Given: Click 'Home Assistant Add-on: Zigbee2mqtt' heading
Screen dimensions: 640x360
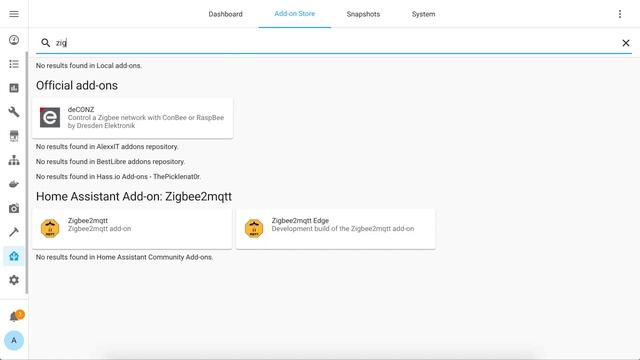Looking at the screenshot, I should click(134, 196).
